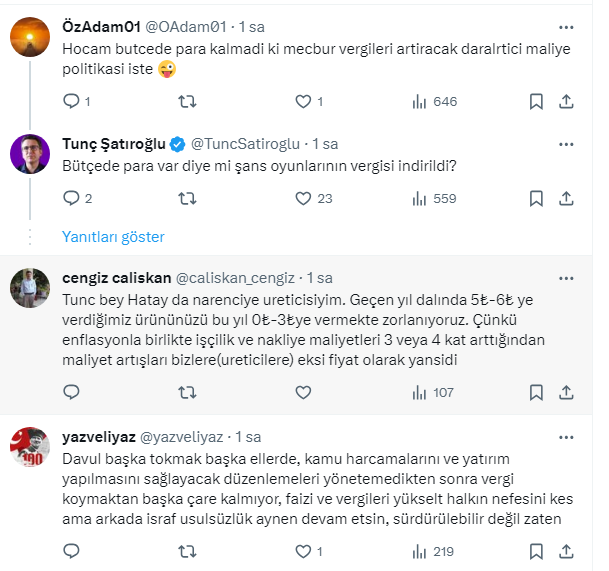This screenshot has width=609, height=571.
Task: Open yazveliyaz's avatar
Action: (x=31, y=447)
